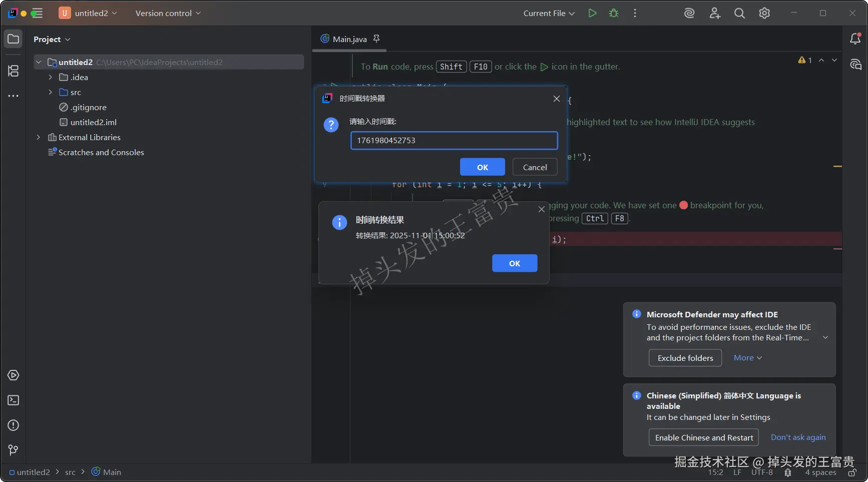Pin the Main.java tab
The image size is (868, 482).
click(376, 39)
